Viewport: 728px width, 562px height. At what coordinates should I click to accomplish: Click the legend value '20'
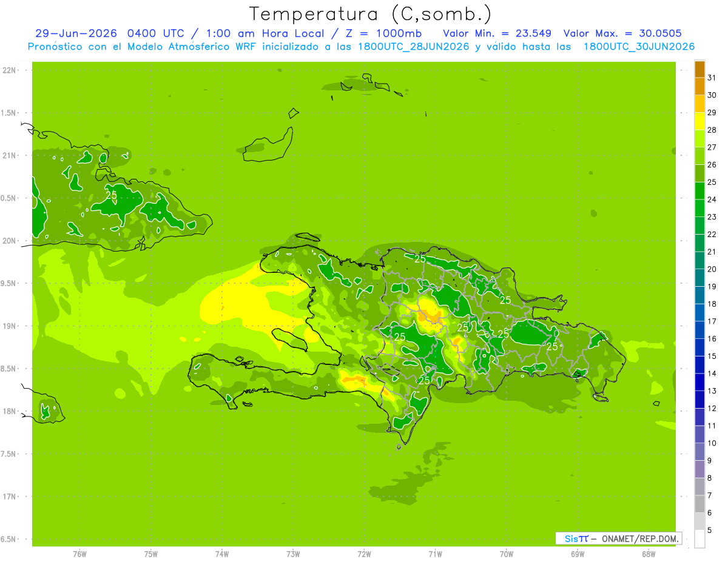pyautogui.click(x=712, y=269)
